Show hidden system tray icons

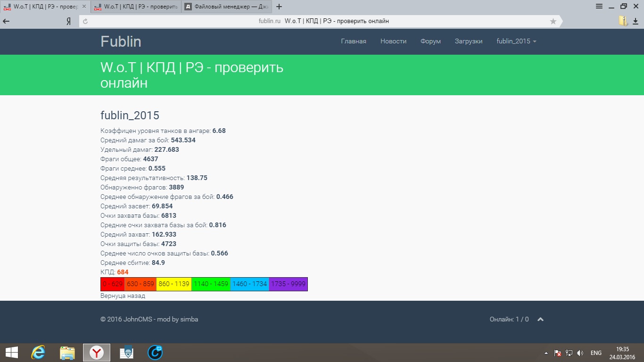click(x=546, y=353)
